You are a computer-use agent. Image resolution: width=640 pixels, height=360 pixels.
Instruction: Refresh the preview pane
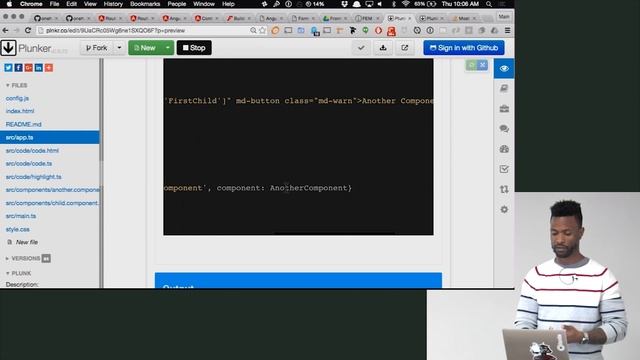(471, 65)
